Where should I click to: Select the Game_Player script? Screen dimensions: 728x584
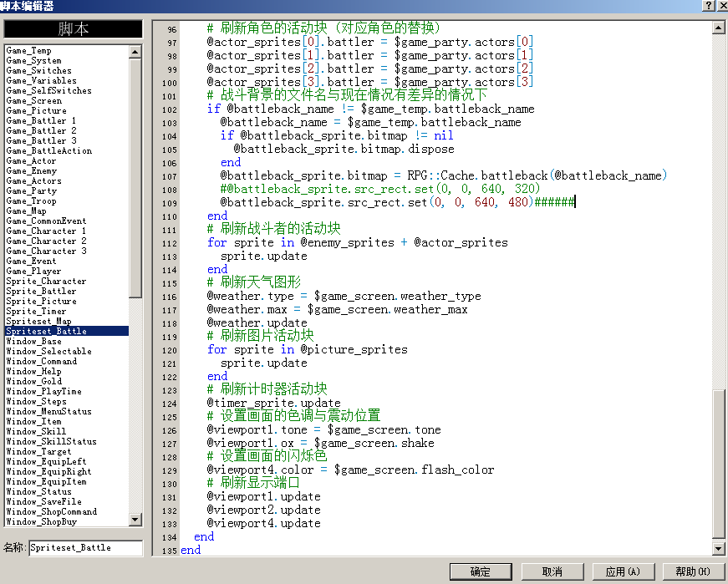[x=34, y=271]
